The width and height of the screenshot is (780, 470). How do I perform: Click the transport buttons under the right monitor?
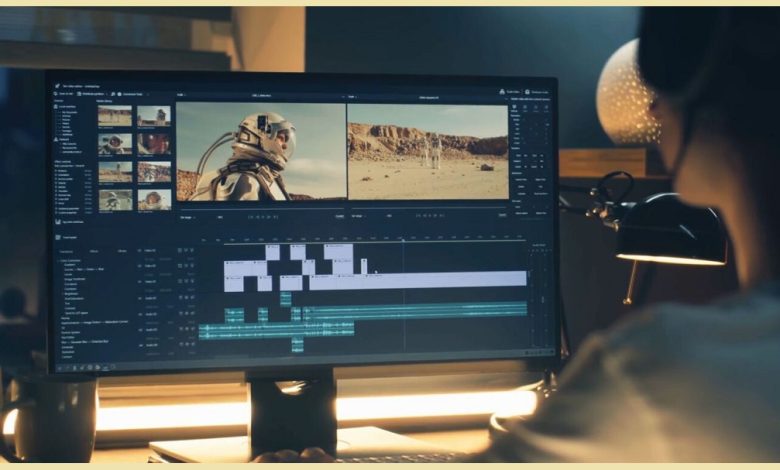tap(431, 216)
